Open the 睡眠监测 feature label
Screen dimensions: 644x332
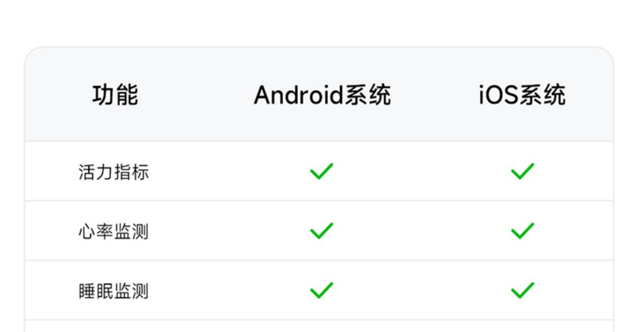114,291
